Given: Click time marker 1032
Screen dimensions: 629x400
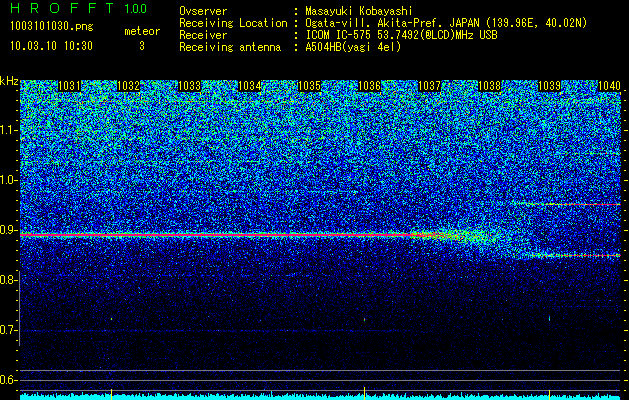Looking at the screenshot, I should click(128, 86).
